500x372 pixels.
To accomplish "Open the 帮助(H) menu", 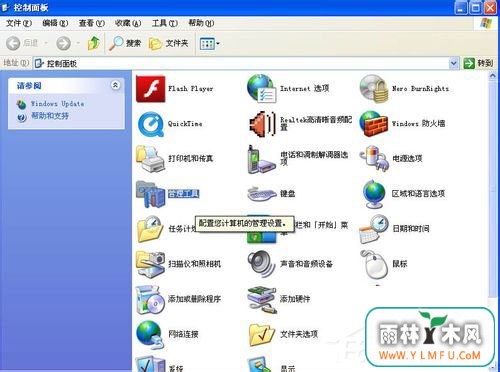I will click(x=201, y=23).
